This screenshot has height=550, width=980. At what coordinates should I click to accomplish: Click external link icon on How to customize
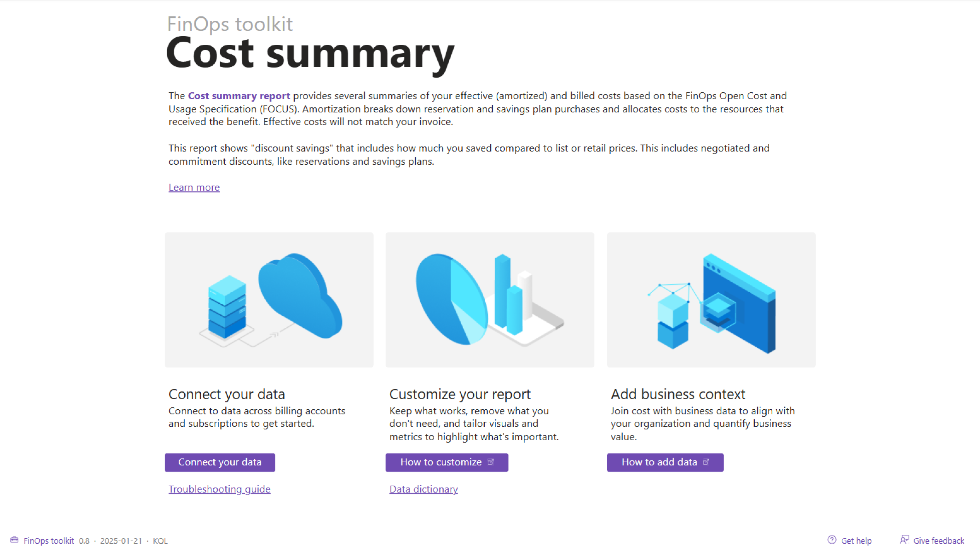coord(491,462)
